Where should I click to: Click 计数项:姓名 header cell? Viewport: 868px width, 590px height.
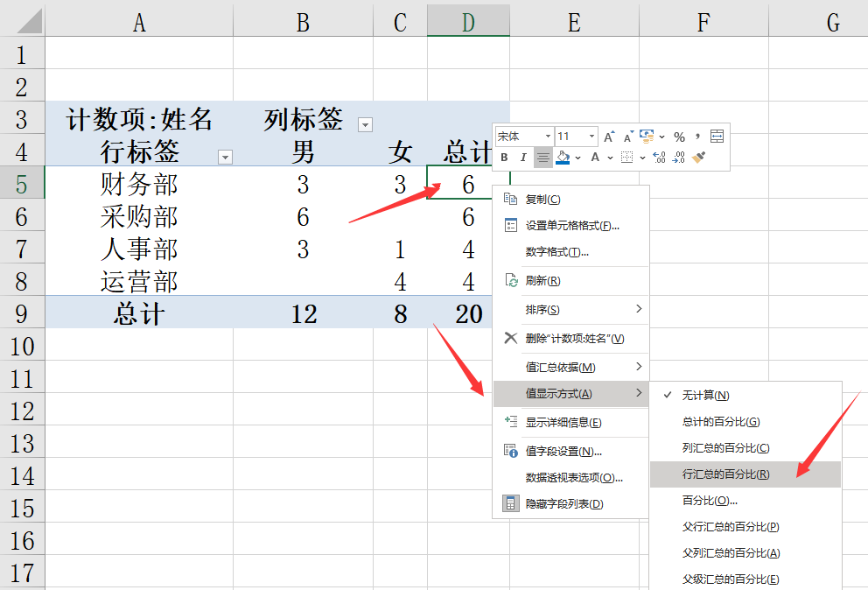[x=139, y=119]
